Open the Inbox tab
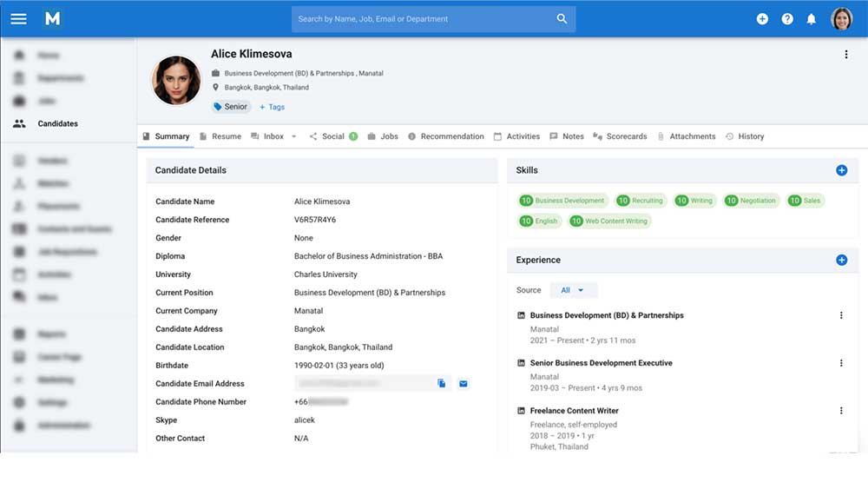This screenshot has width=868, height=489. click(x=267, y=136)
